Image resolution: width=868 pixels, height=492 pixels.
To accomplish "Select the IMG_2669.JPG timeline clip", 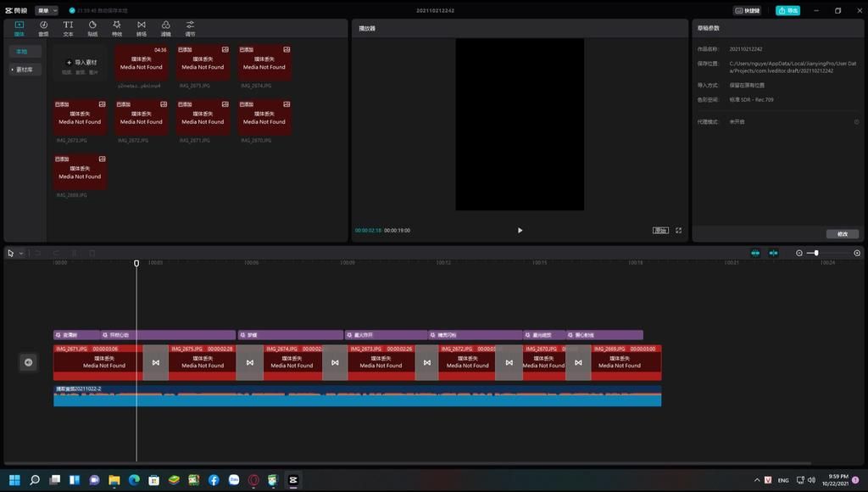I will [x=626, y=362].
